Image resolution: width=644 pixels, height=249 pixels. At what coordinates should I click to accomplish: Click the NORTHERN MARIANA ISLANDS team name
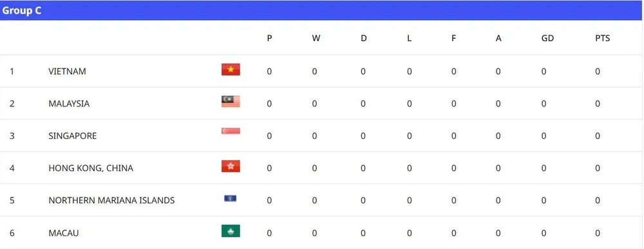(x=111, y=201)
